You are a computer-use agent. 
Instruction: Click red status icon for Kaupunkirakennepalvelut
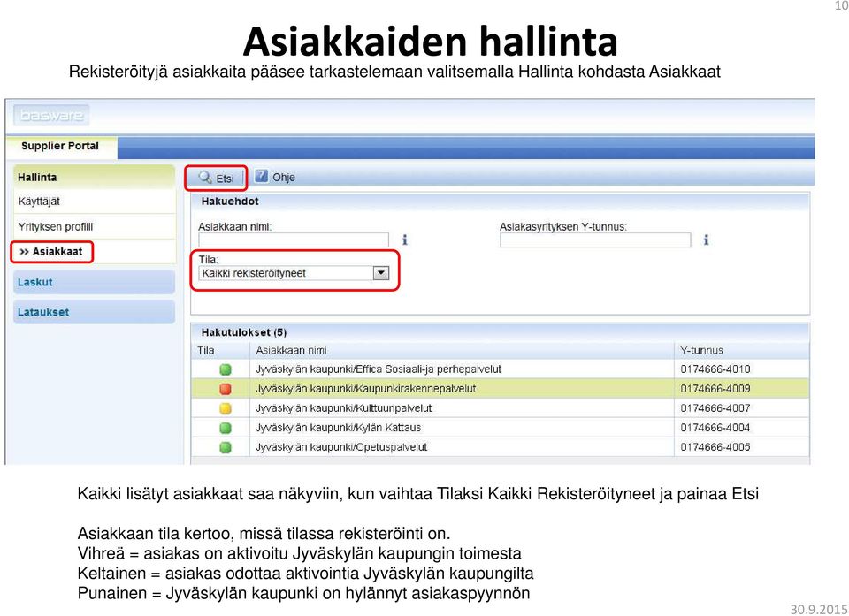click(x=226, y=389)
